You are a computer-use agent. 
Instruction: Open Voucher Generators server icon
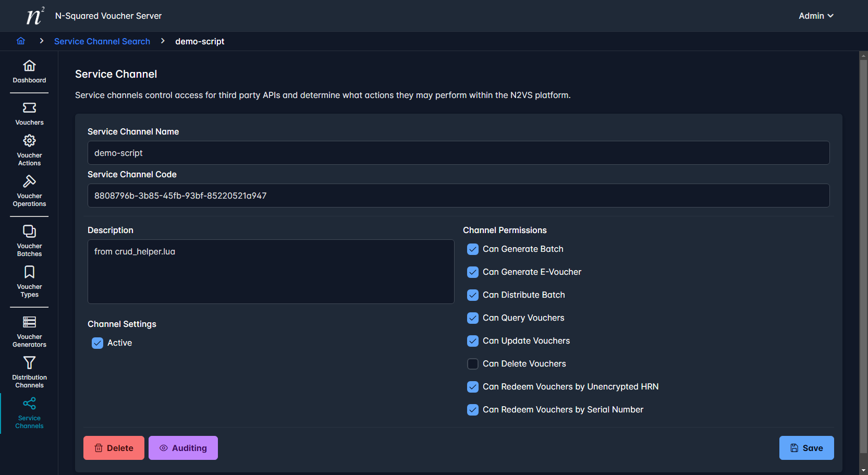pos(29,322)
